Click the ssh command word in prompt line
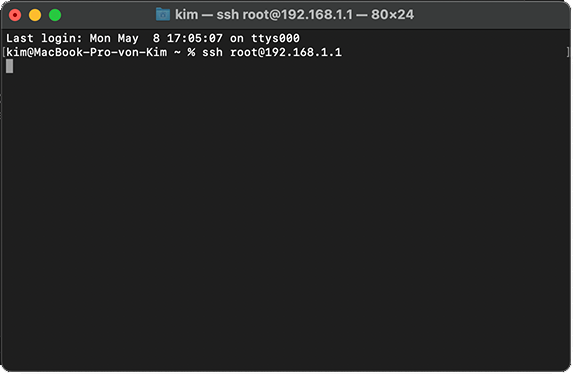Viewport: 573px width, 374px height. click(x=212, y=52)
